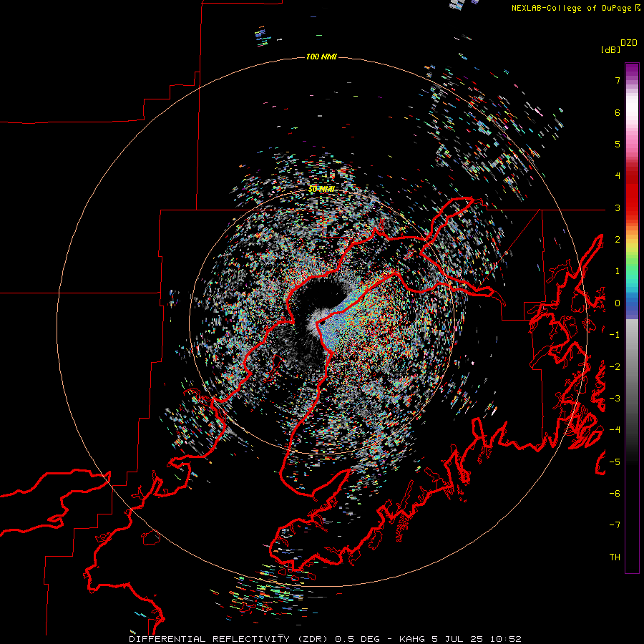Click the -5 dB label on the color scale
The image size is (644, 644).
point(615,462)
